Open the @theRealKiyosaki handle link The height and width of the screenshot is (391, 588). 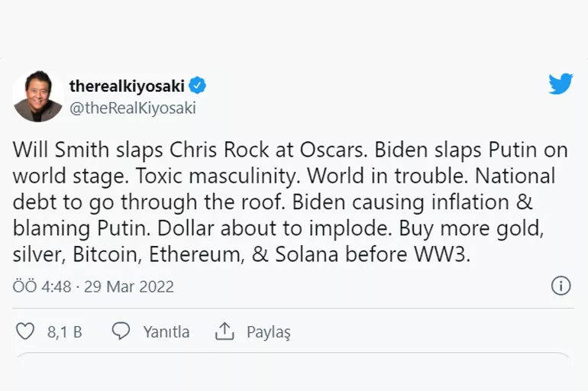tap(132, 108)
